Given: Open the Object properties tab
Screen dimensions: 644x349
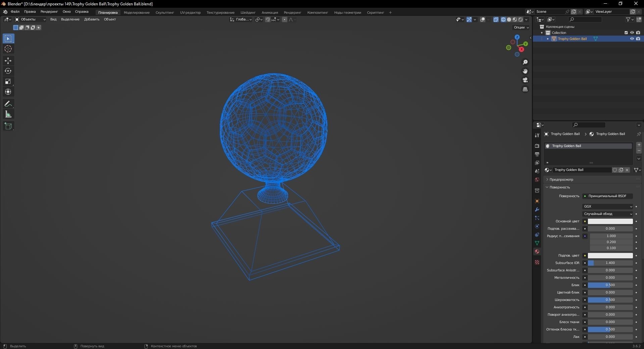Looking at the screenshot, I should click(x=537, y=201).
